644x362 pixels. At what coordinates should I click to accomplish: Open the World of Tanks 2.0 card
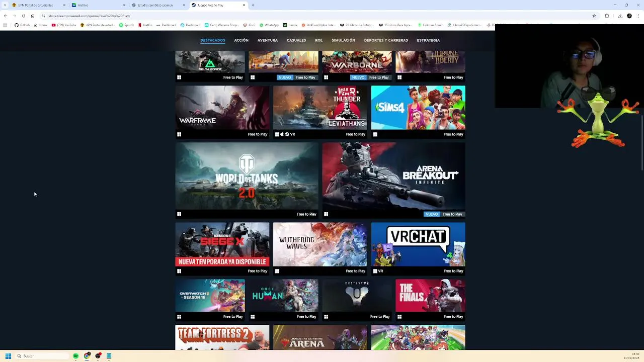pyautogui.click(x=247, y=180)
